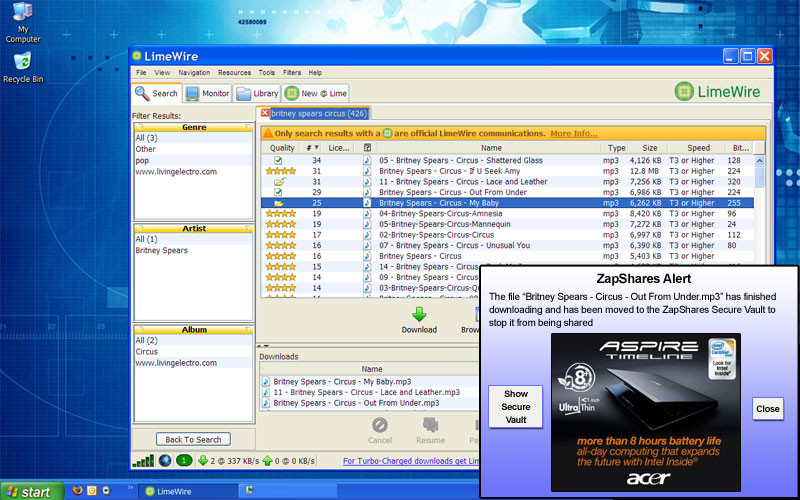The image size is (800, 500).
Task: Click the green upload speed arrow in status bar
Action: tap(267, 461)
